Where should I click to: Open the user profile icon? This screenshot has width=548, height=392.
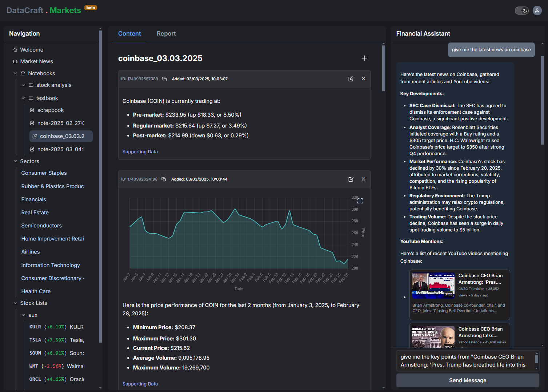click(x=537, y=11)
